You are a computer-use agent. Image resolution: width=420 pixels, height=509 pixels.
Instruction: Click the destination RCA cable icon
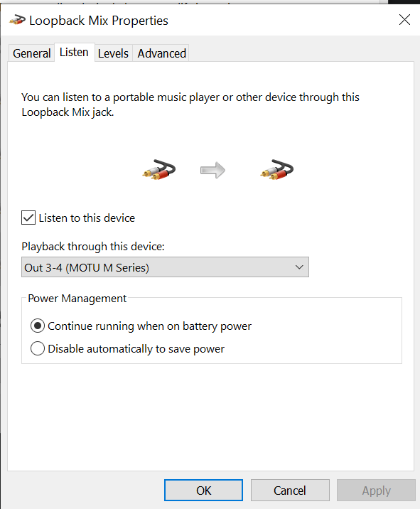pyautogui.click(x=277, y=170)
